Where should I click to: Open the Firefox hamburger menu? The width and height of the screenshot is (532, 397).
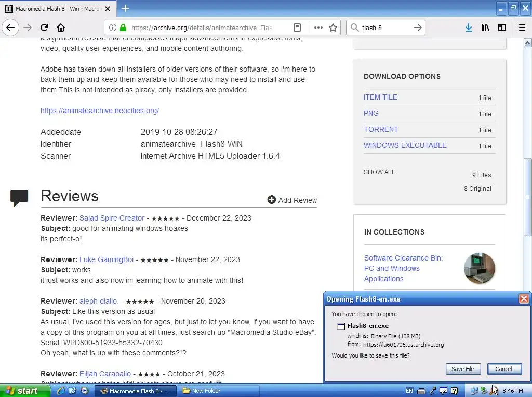(x=522, y=28)
